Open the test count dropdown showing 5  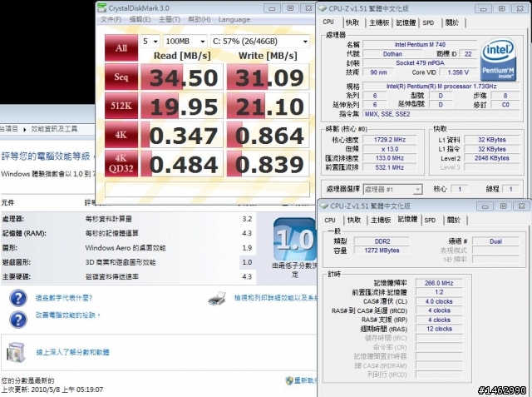[150, 42]
